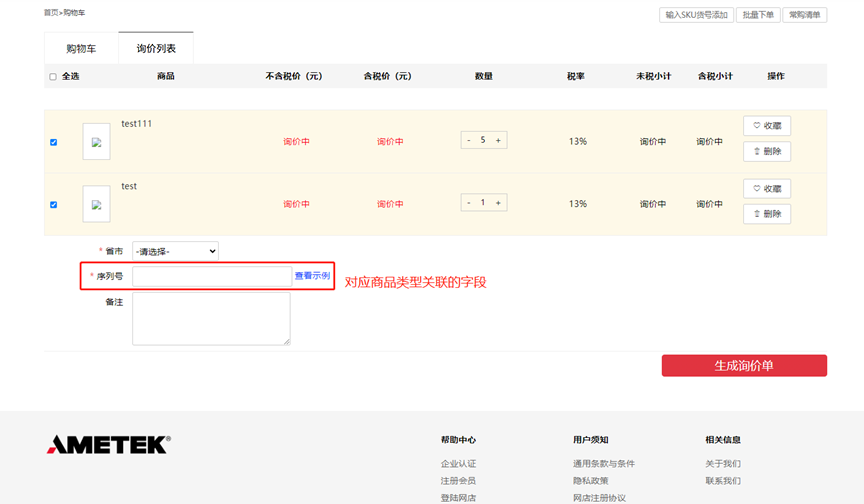Focus the 序列号 input field

212,276
